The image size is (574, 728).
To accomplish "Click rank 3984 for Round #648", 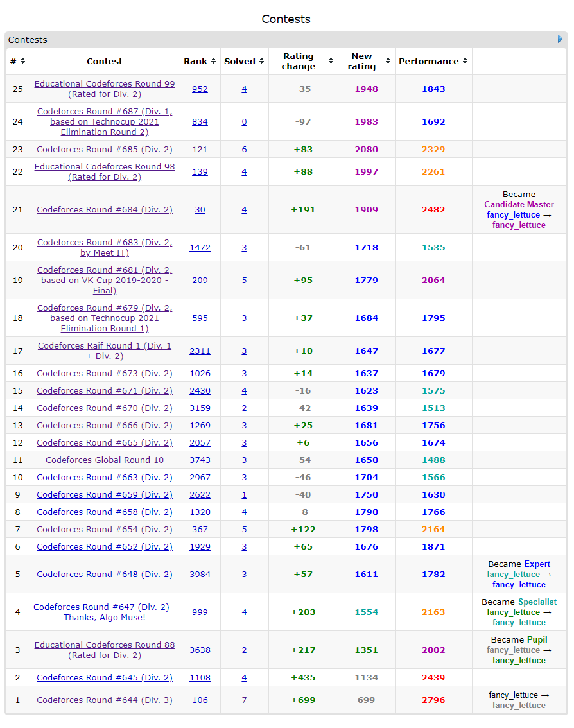I will (200, 574).
